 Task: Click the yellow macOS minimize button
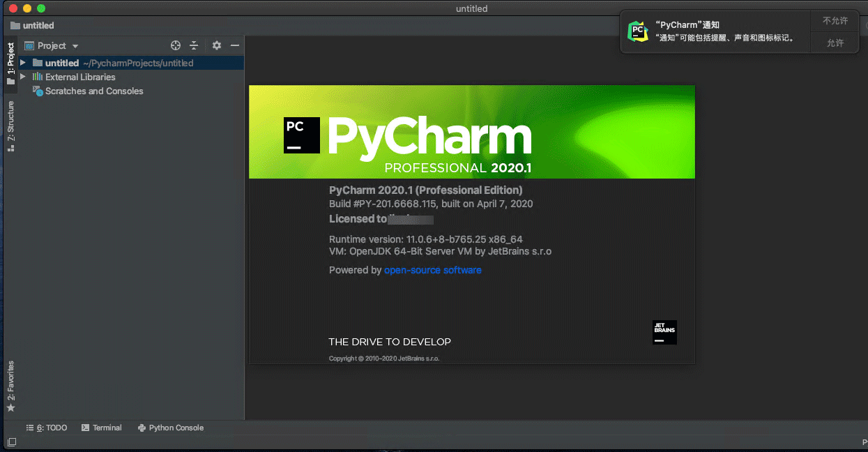pos(27,8)
